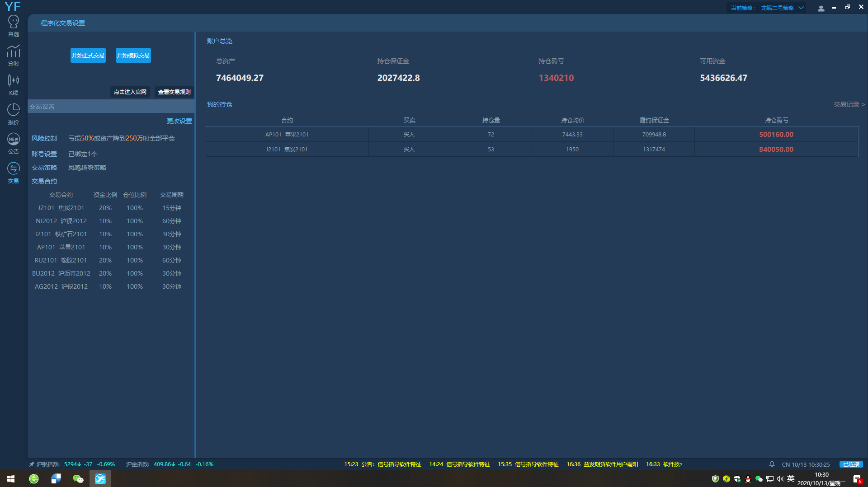Switch to the 分时 time-sharing chart icon
The width and height of the screenshot is (868, 487).
point(14,55)
